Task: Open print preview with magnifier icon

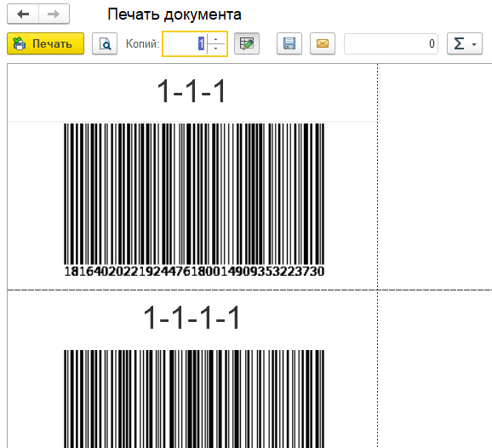Action: pos(105,43)
